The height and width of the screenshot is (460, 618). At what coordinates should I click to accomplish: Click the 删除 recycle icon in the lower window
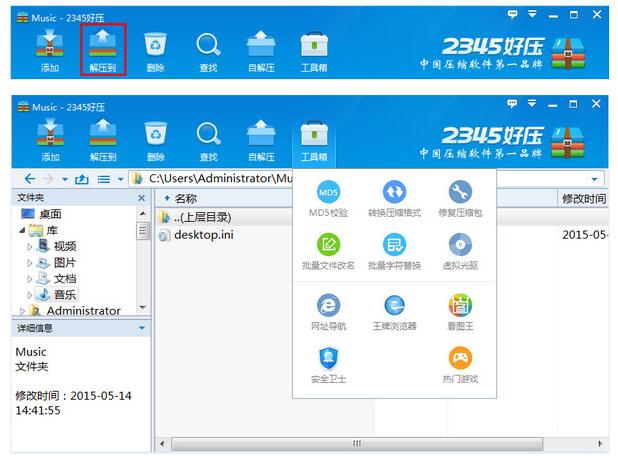click(156, 140)
